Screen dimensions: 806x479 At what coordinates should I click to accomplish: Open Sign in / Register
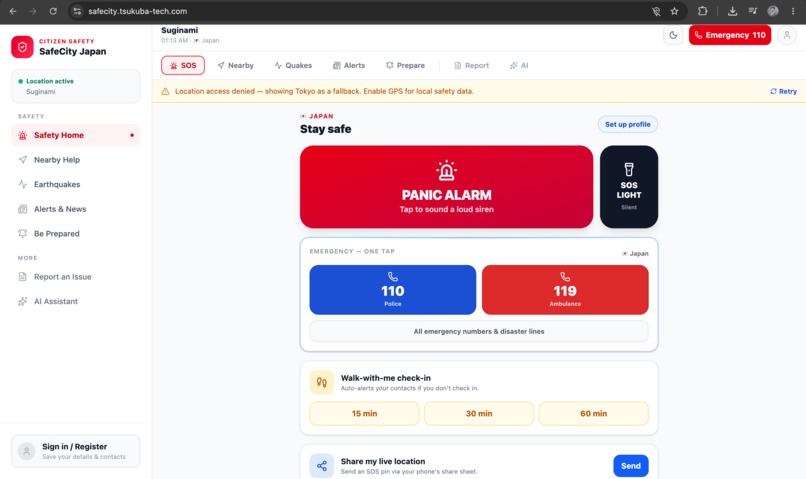pyautogui.click(x=76, y=451)
